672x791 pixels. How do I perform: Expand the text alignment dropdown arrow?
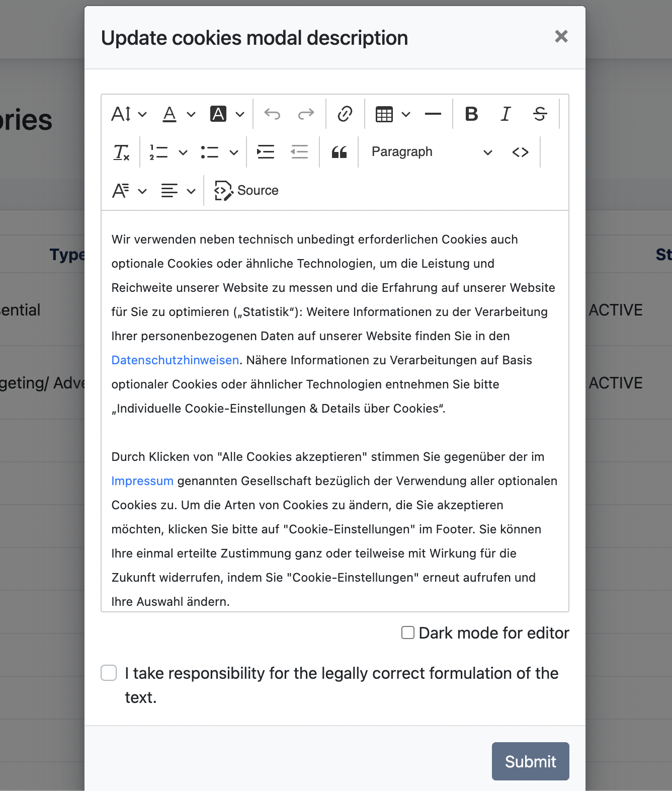click(191, 191)
